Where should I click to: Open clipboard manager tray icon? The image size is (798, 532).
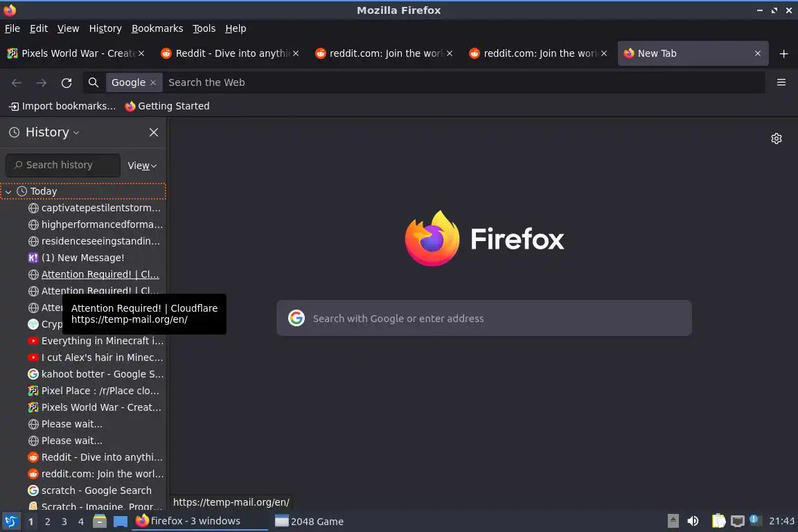coord(718,521)
